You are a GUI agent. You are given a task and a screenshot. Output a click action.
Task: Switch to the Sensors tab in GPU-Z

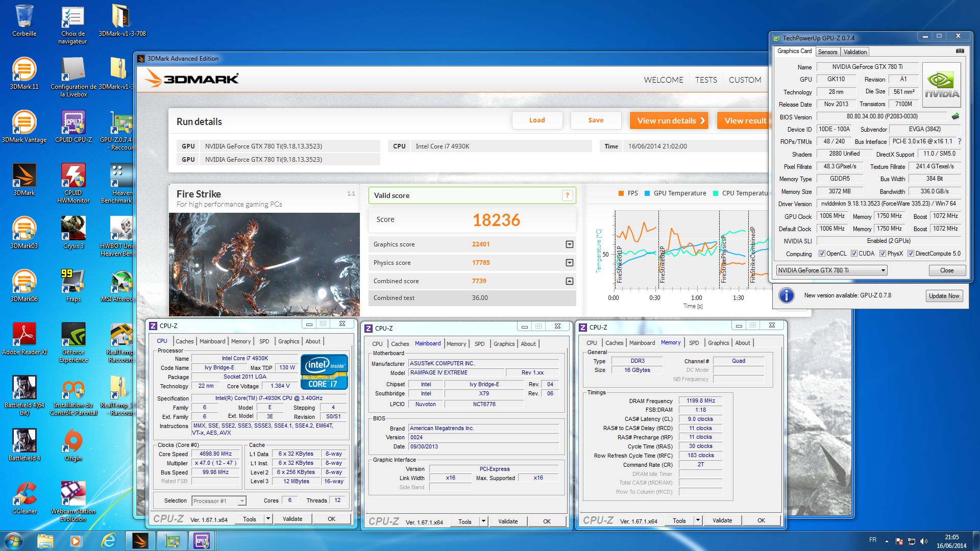(x=827, y=52)
